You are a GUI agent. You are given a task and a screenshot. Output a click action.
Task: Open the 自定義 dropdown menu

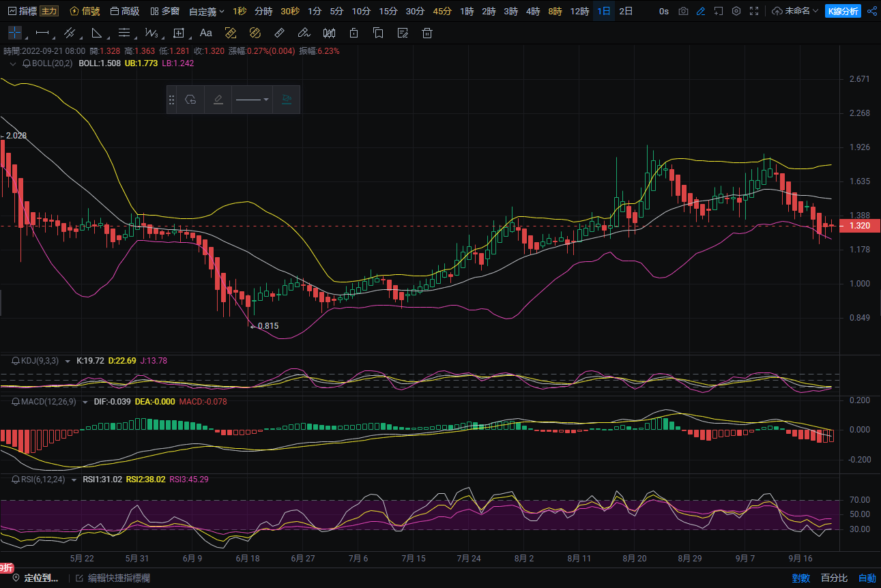[x=206, y=11]
